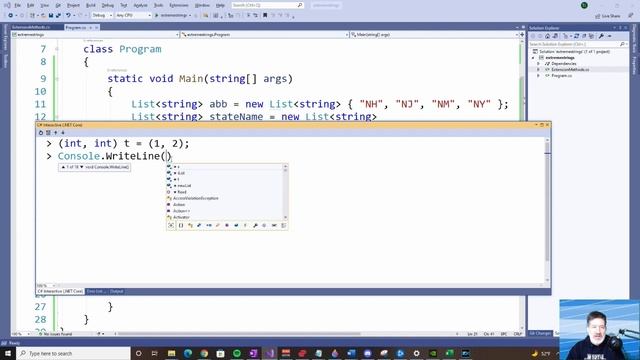
Task: Collapse the extremestrings project node
Action: click(533, 58)
